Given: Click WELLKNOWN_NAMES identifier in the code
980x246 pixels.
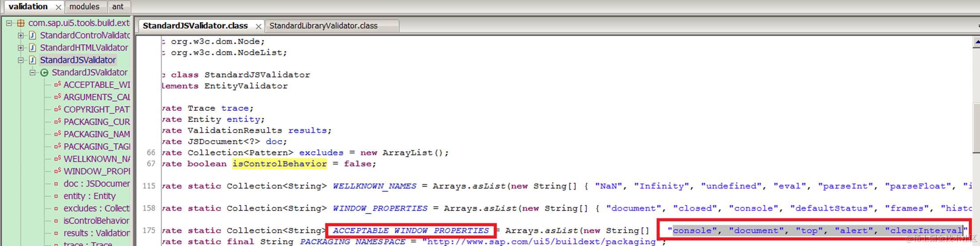Looking at the screenshot, I should click(375, 186).
